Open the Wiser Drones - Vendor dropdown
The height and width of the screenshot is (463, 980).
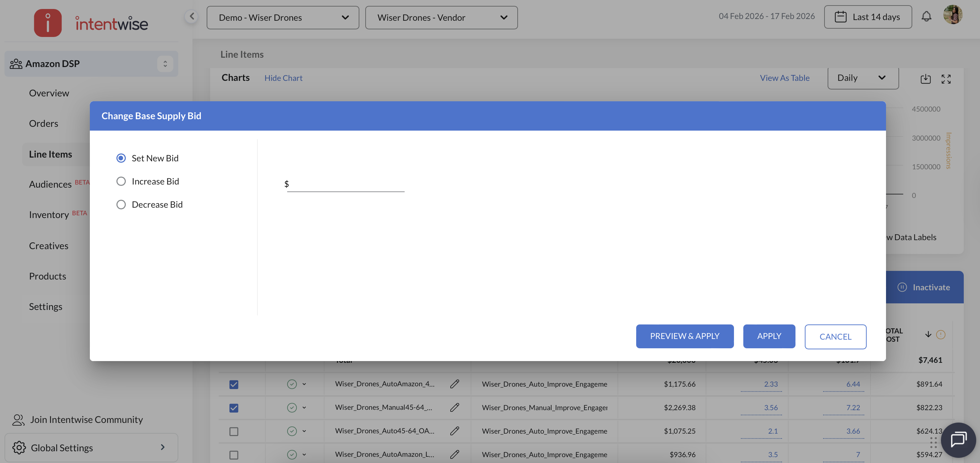point(441,18)
